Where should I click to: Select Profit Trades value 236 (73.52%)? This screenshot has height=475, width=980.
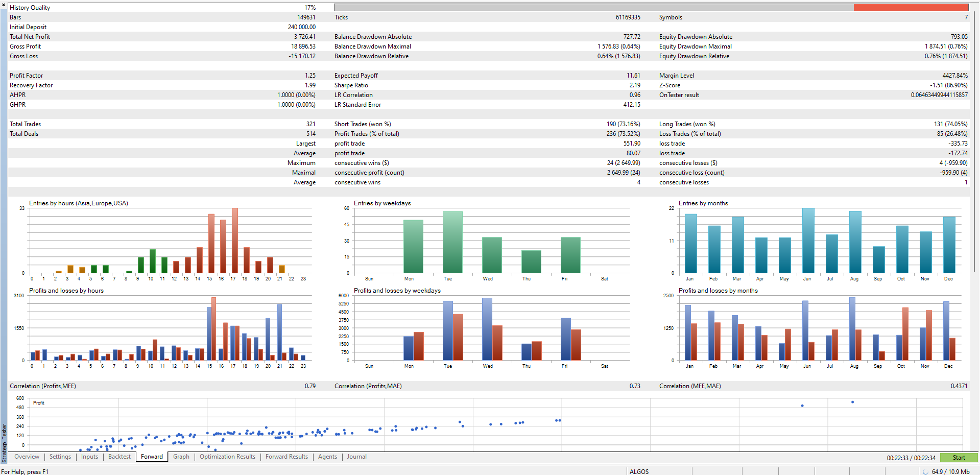pos(624,134)
